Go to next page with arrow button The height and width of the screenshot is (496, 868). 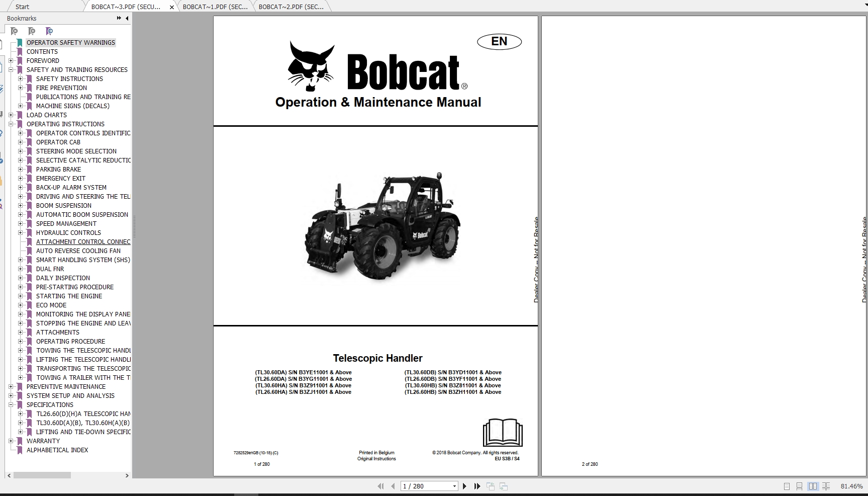[464, 486]
